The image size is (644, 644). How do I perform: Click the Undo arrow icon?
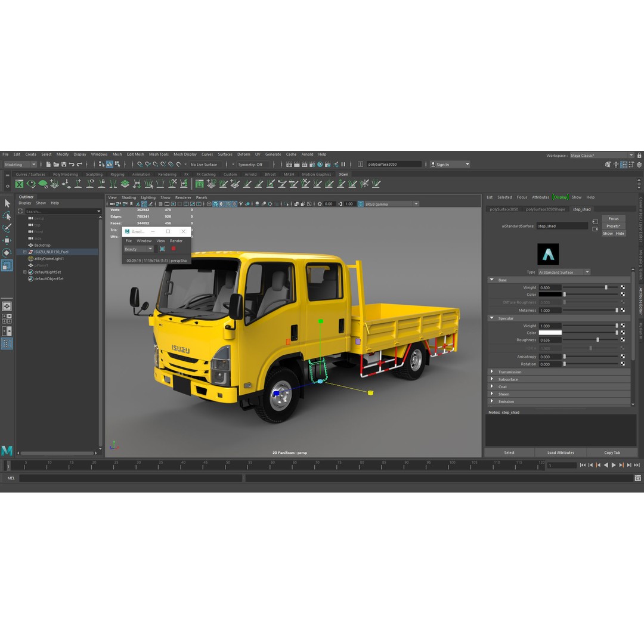coord(72,165)
